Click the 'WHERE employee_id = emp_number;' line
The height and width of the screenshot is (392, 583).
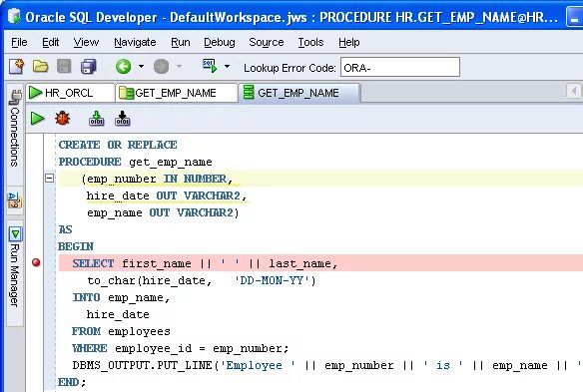point(181,348)
